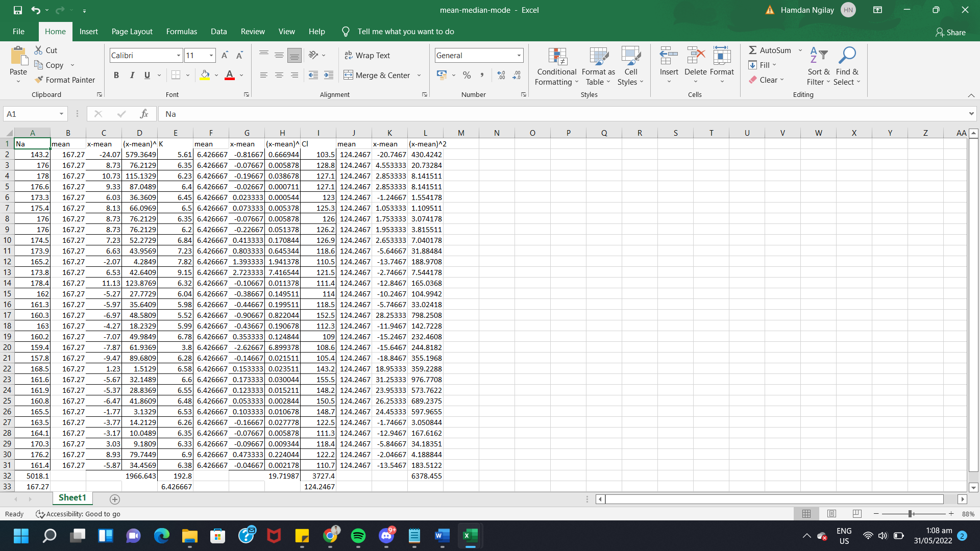Switch to Data tab

[x=218, y=32]
